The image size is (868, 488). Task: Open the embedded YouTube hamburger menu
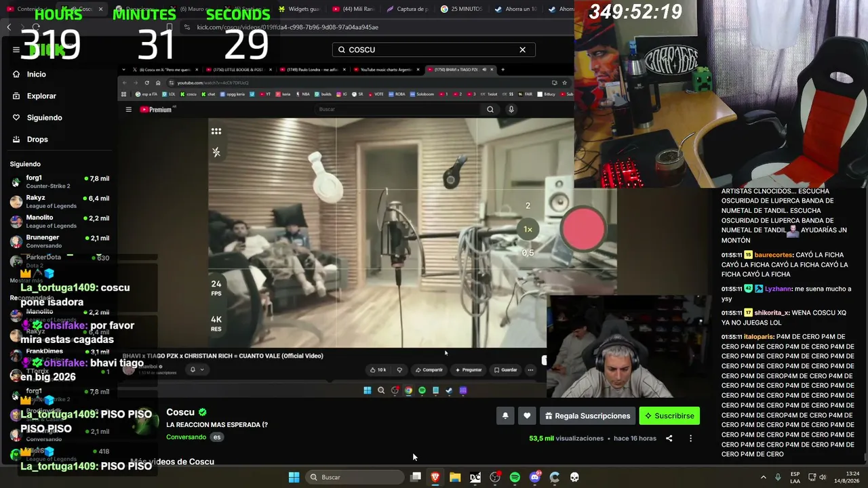pyautogui.click(x=128, y=109)
